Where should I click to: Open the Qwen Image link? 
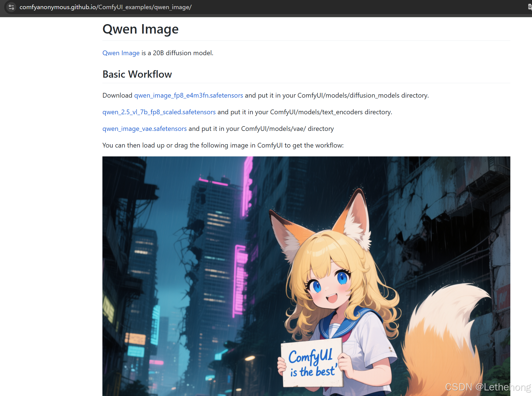pyautogui.click(x=121, y=53)
